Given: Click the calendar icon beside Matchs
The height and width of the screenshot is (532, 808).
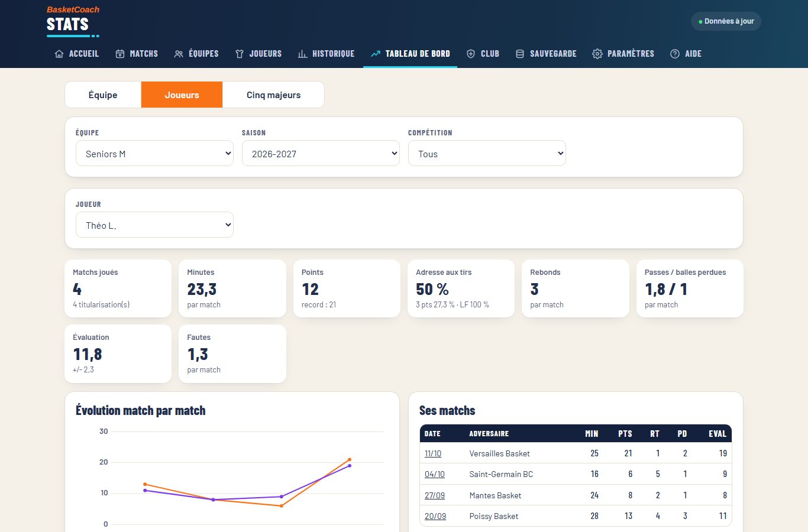Looking at the screenshot, I should pos(120,54).
